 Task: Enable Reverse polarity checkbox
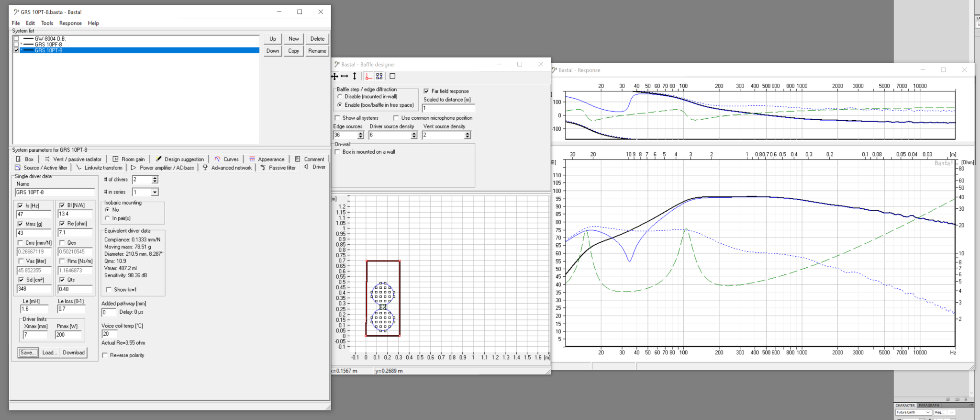(105, 355)
